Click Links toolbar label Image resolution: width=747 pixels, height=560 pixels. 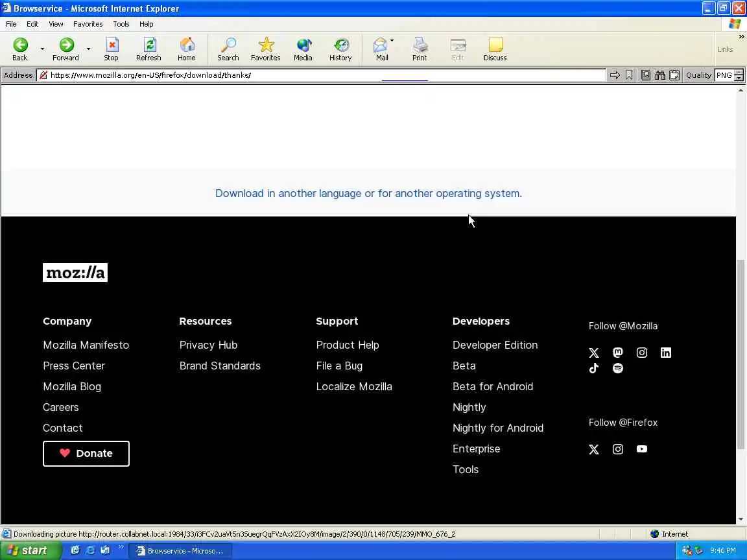(x=725, y=49)
